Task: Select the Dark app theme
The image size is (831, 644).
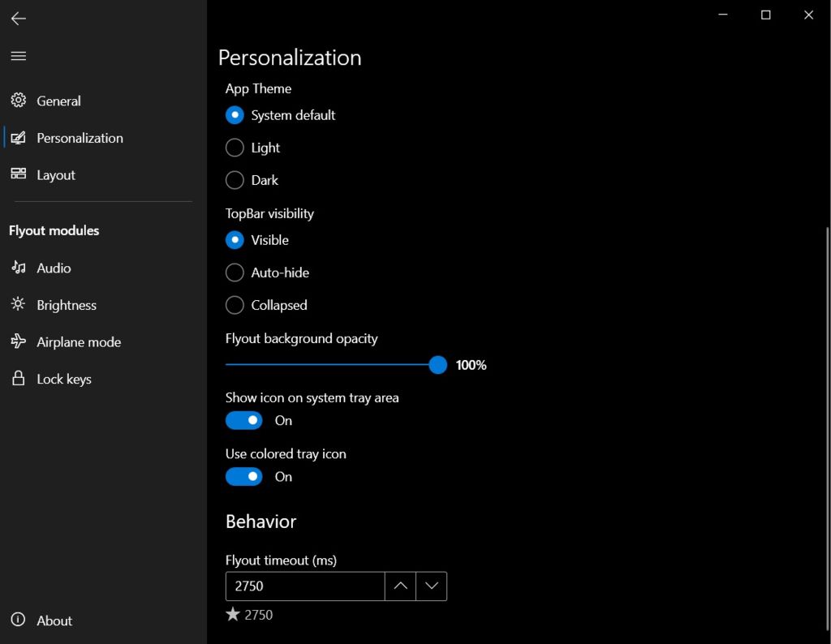Action: [235, 180]
